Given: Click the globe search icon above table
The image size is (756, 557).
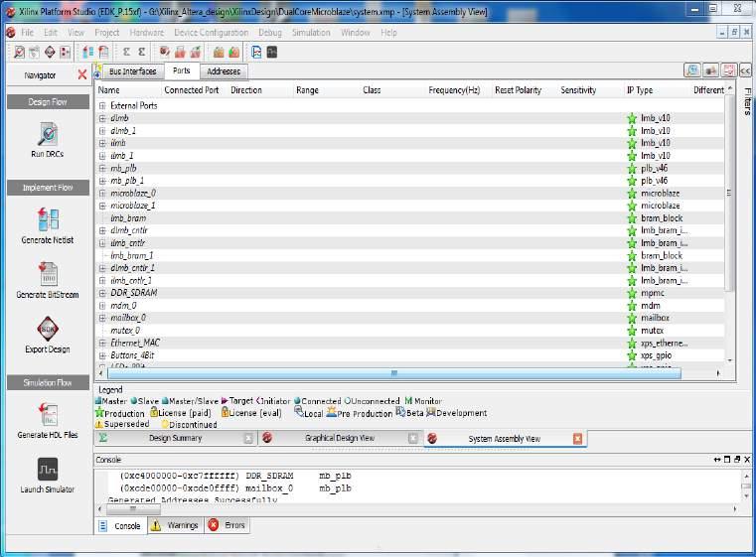Looking at the screenshot, I should [692, 70].
